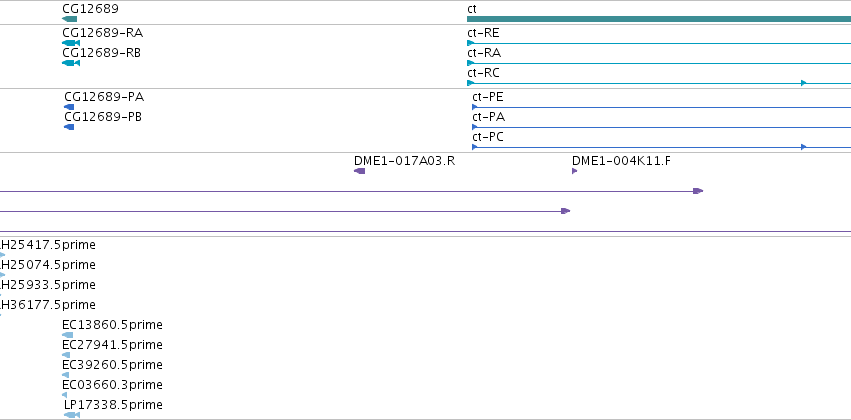Click the ct-RC transcript exon arrow
This screenshot has width=851, height=420.
(x=804, y=83)
